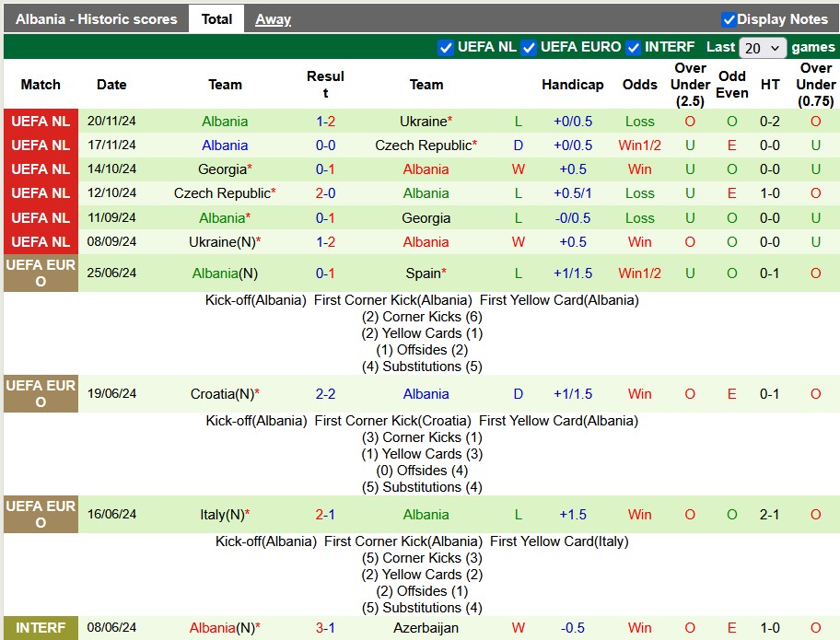Click the INTERF league badge
Image resolution: width=840 pixels, height=640 pixels.
pos(41,628)
